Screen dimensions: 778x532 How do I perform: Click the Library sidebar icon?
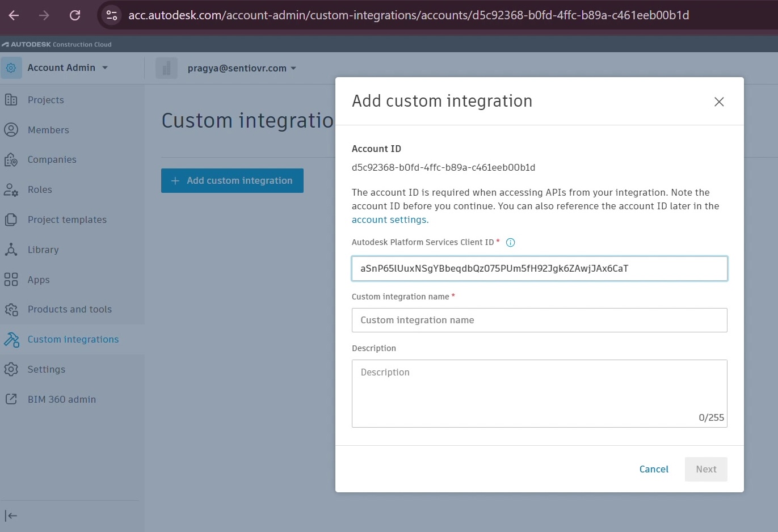click(11, 250)
